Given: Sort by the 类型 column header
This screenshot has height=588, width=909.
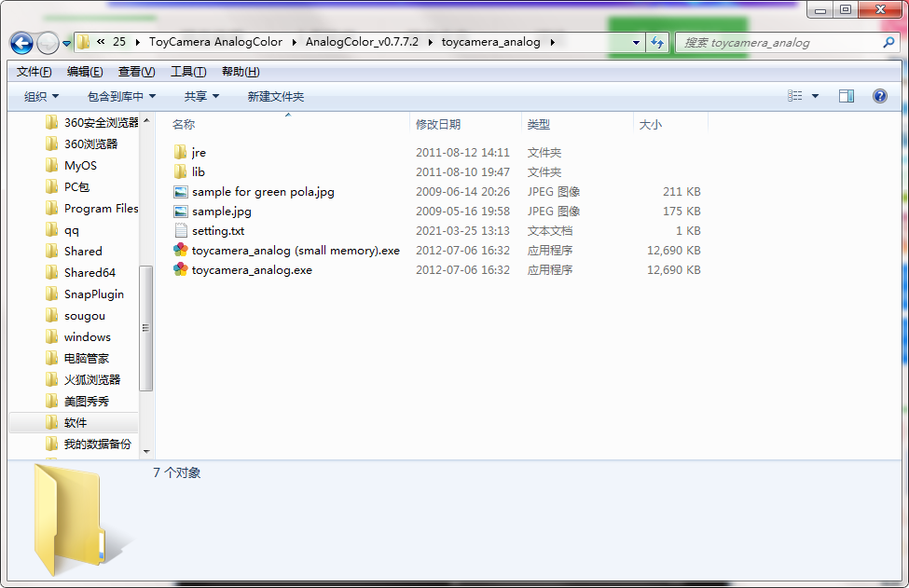Looking at the screenshot, I should 539,125.
